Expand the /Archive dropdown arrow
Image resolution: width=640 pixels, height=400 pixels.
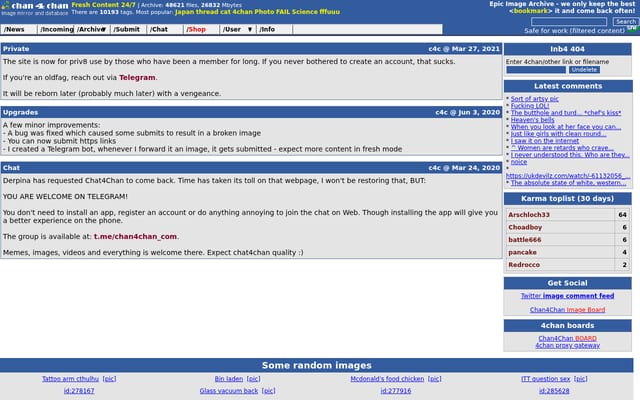tap(104, 29)
